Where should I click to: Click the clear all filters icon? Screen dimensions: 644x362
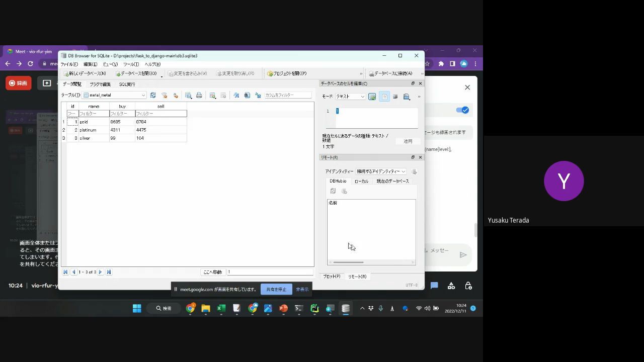(164, 96)
